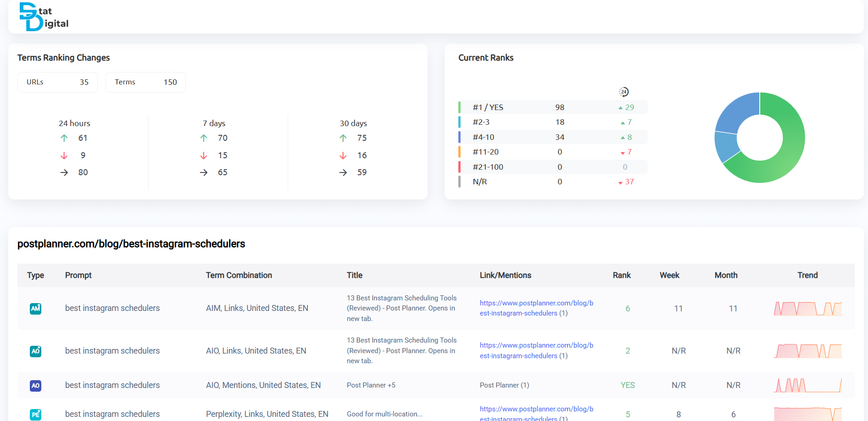Image resolution: width=868 pixels, height=421 pixels.
Task: Click the AIO Links type icon
Action: pos(35,351)
